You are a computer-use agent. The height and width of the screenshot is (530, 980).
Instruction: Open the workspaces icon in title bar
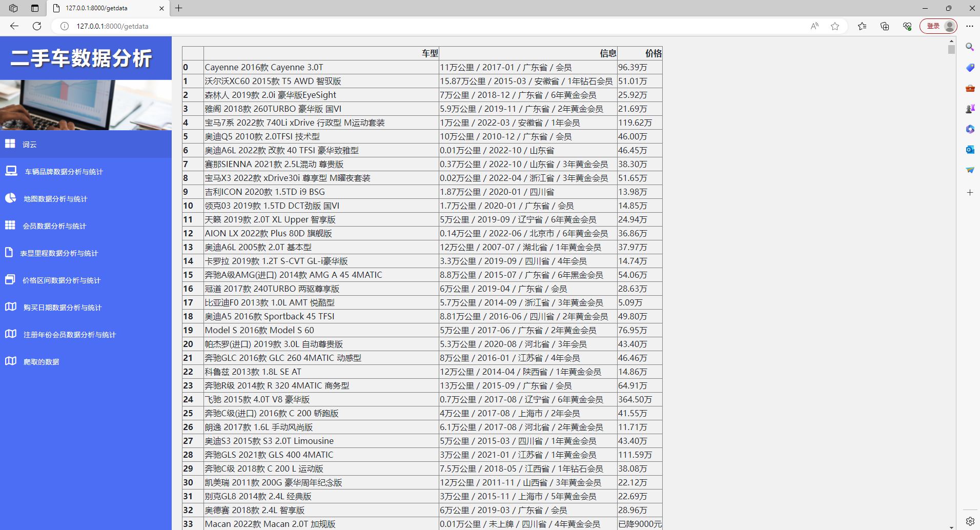point(13,8)
